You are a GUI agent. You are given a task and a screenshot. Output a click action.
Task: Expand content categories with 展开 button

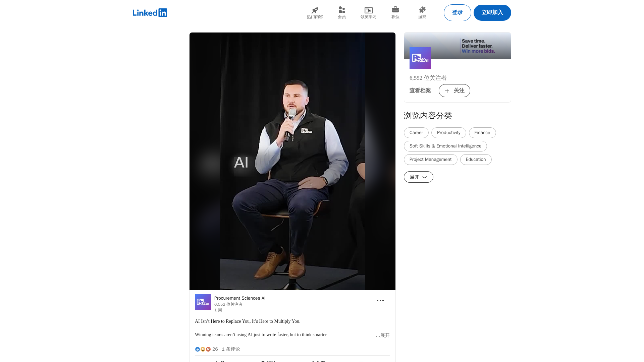[418, 177]
